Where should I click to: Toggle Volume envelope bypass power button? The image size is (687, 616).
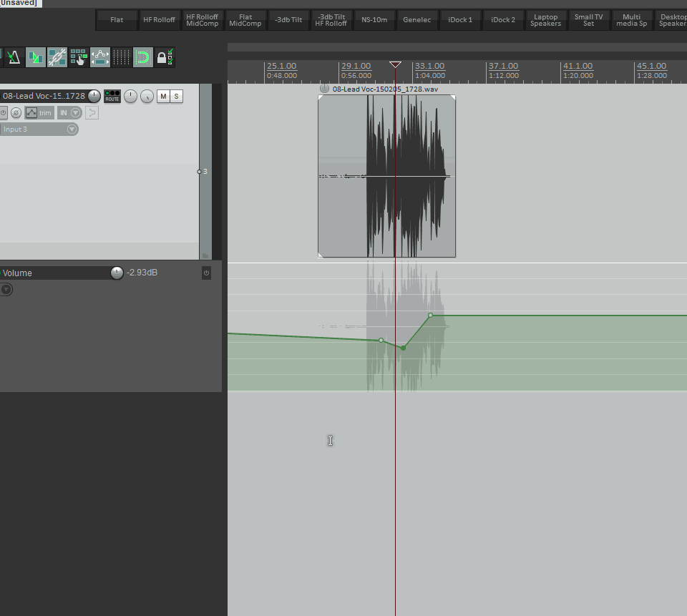tap(206, 273)
